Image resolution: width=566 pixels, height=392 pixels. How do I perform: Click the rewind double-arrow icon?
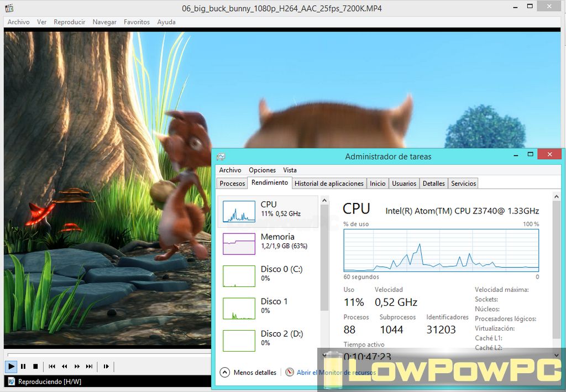(65, 366)
